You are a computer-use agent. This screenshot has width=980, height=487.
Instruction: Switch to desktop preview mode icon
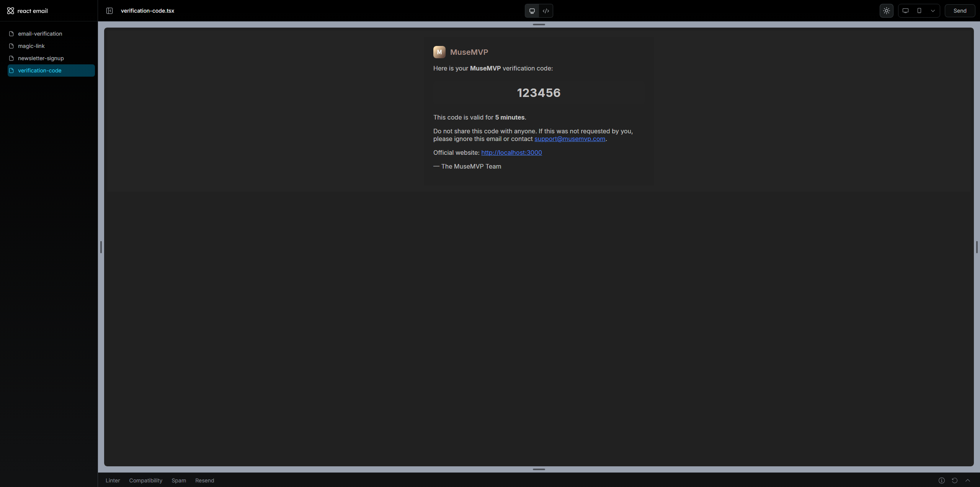(x=532, y=11)
